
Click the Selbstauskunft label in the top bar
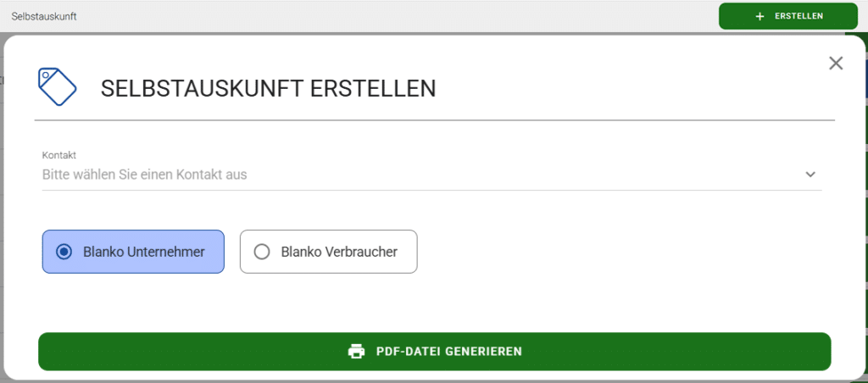(x=44, y=16)
